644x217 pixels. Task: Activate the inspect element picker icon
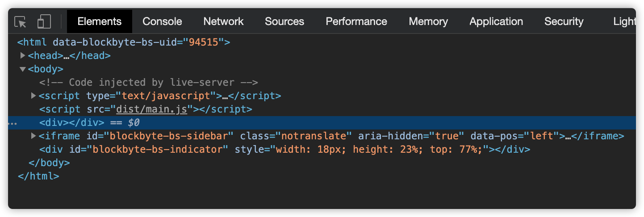click(21, 21)
